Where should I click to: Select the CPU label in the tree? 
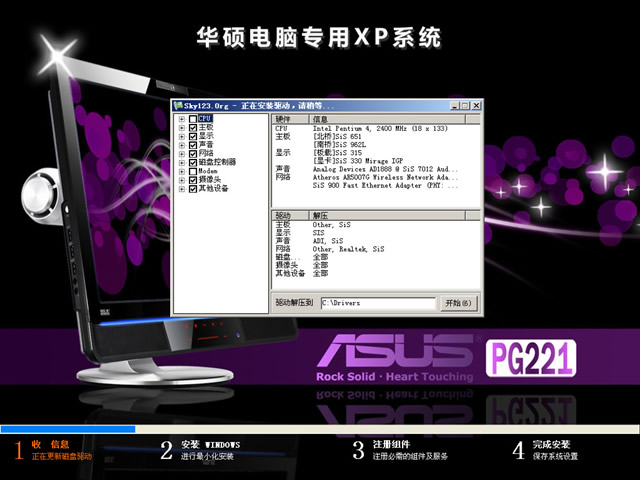tap(205, 118)
